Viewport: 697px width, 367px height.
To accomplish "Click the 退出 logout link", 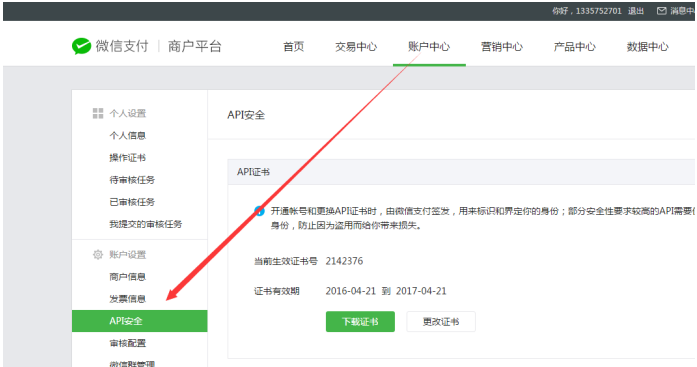I will (636, 11).
